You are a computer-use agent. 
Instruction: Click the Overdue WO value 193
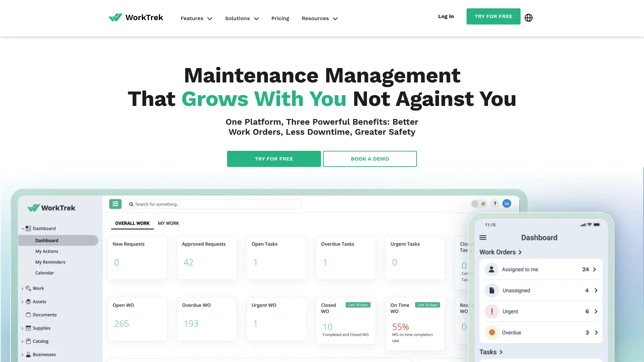click(x=191, y=323)
